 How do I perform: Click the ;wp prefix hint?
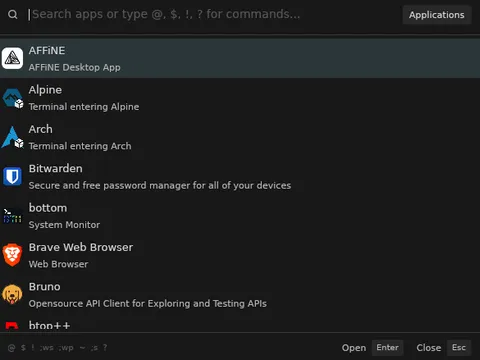click(x=66, y=348)
